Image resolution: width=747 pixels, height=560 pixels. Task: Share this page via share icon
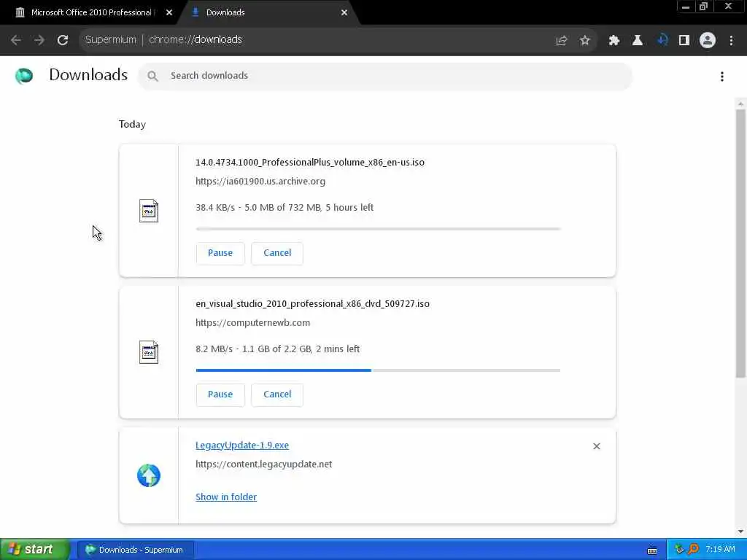pyautogui.click(x=562, y=41)
